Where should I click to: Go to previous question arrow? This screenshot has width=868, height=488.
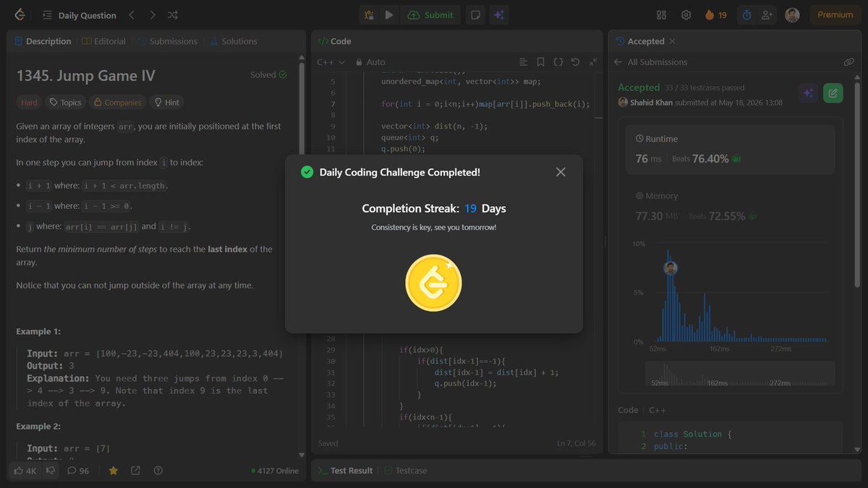pyautogui.click(x=132, y=15)
